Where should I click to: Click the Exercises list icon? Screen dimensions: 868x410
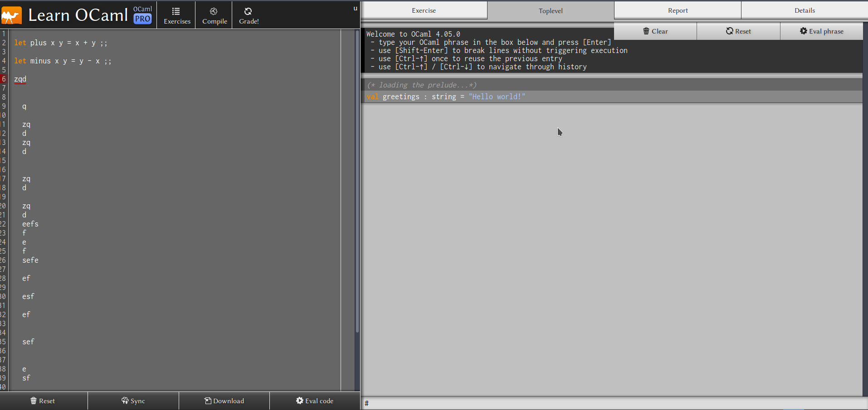click(x=176, y=11)
